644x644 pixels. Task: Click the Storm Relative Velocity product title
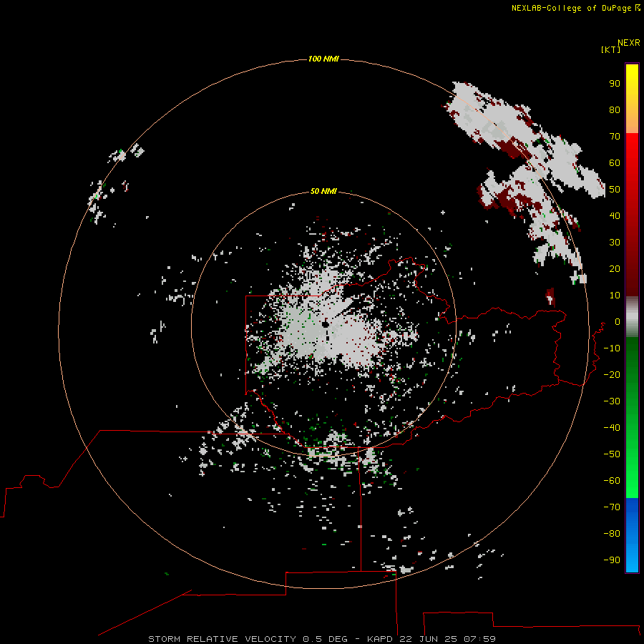pos(222,639)
